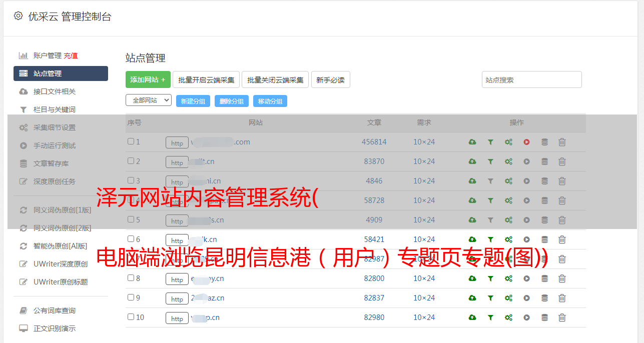This screenshot has height=343, width=644.
Task: Check the checkbox for row 9
Action: point(131,297)
